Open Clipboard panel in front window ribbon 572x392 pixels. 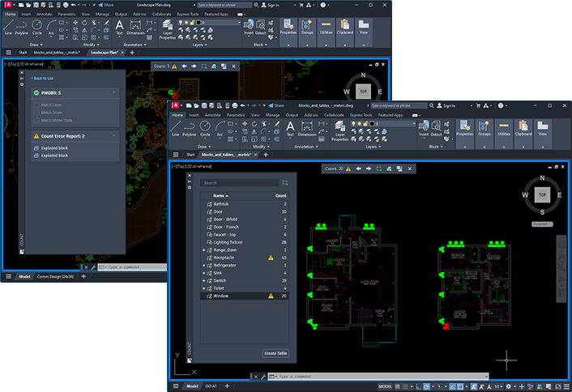523,134
